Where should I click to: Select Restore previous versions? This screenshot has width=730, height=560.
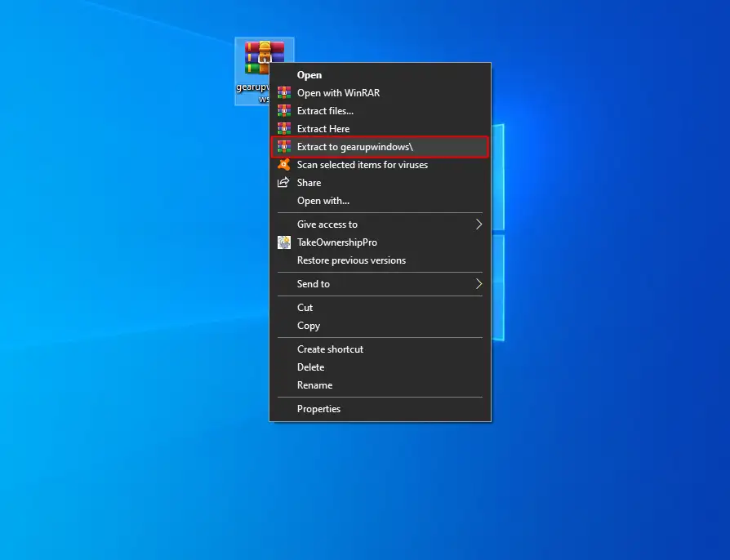coord(380,260)
